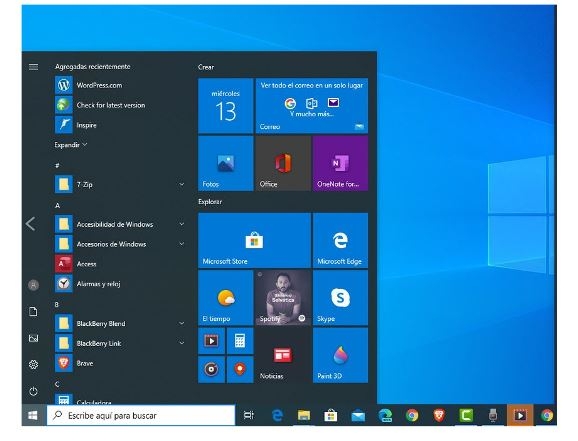
Task: Open the Accesorios de Windows folder entry
Action: coord(120,244)
